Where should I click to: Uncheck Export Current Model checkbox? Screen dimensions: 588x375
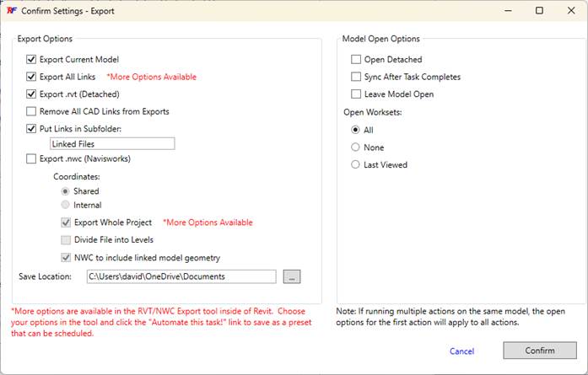tap(32, 60)
